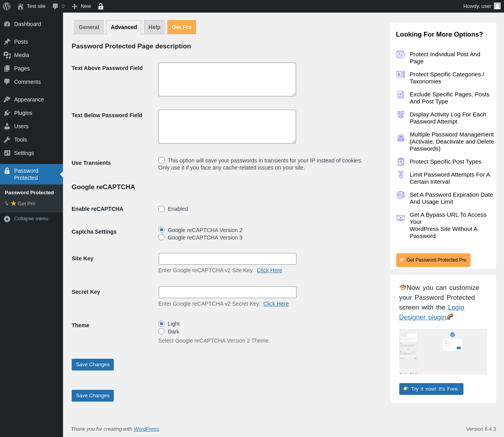Select Google reCAPTCHA Version 2 radio button

click(161, 230)
